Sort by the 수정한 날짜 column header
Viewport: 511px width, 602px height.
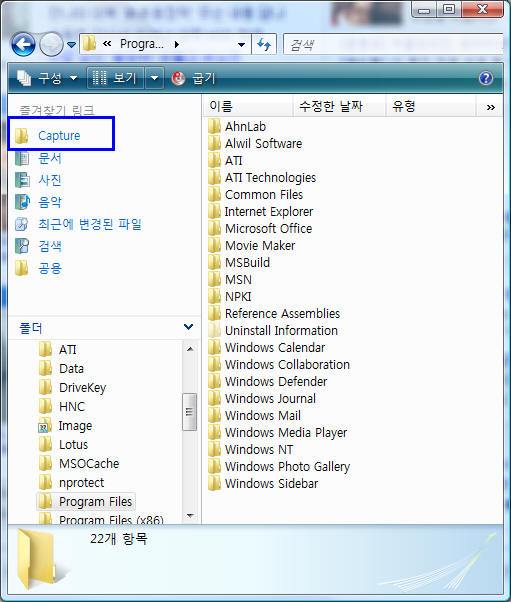point(339,106)
